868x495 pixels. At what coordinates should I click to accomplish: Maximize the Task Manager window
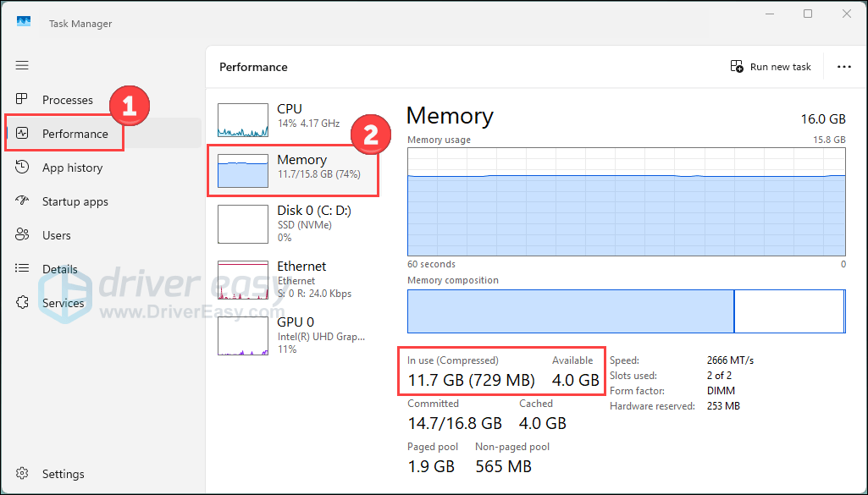tap(808, 14)
